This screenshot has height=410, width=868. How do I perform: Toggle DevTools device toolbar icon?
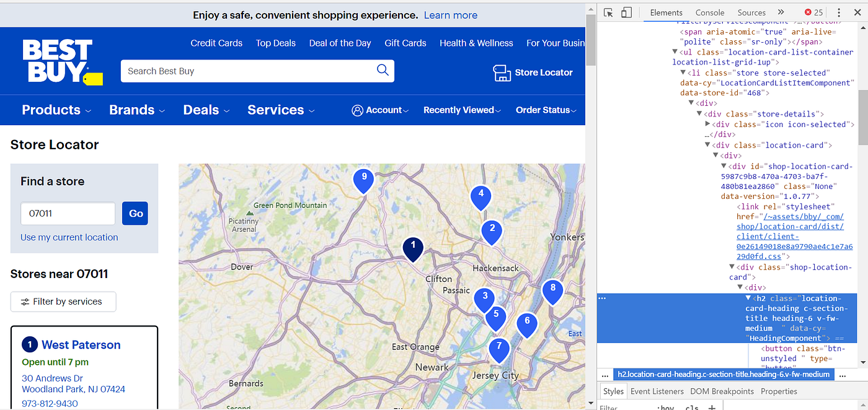[x=626, y=12]
